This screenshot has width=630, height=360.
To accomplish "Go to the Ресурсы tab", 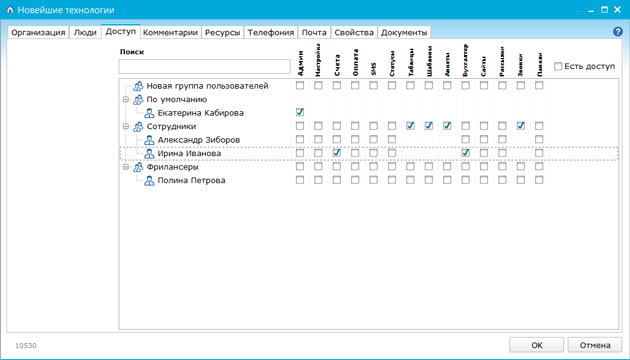I will pyautogui.click(x=223, y=33).
